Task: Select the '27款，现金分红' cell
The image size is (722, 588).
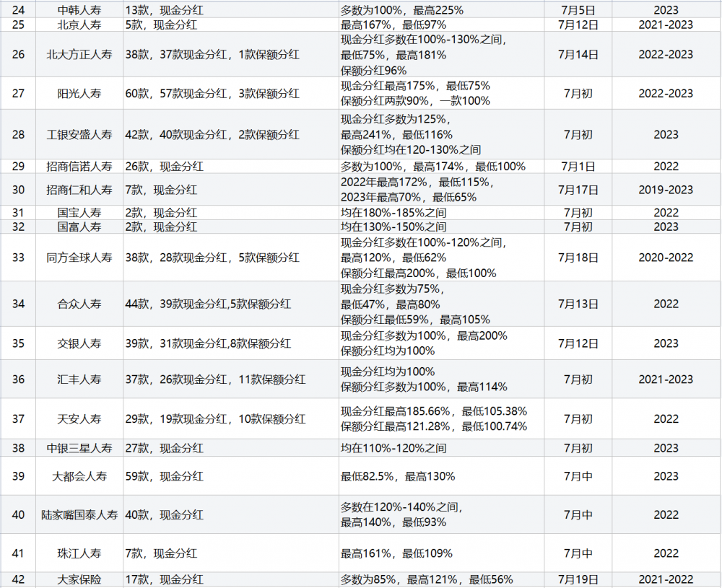Action: coord(231,448)
